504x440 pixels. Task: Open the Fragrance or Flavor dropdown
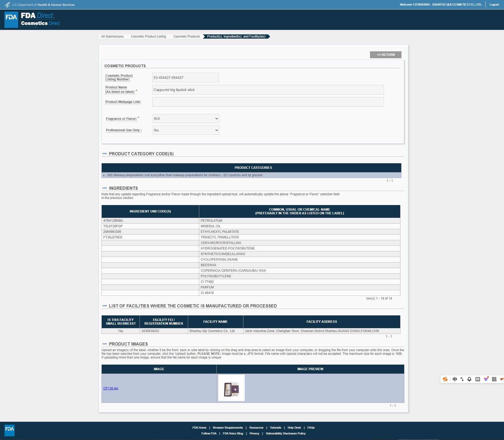pos(186,119)
